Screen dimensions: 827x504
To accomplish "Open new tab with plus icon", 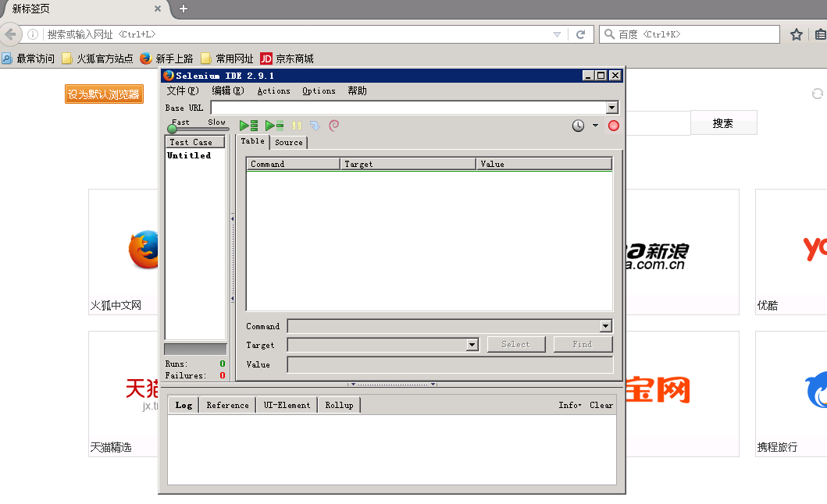I will (184, 9).
